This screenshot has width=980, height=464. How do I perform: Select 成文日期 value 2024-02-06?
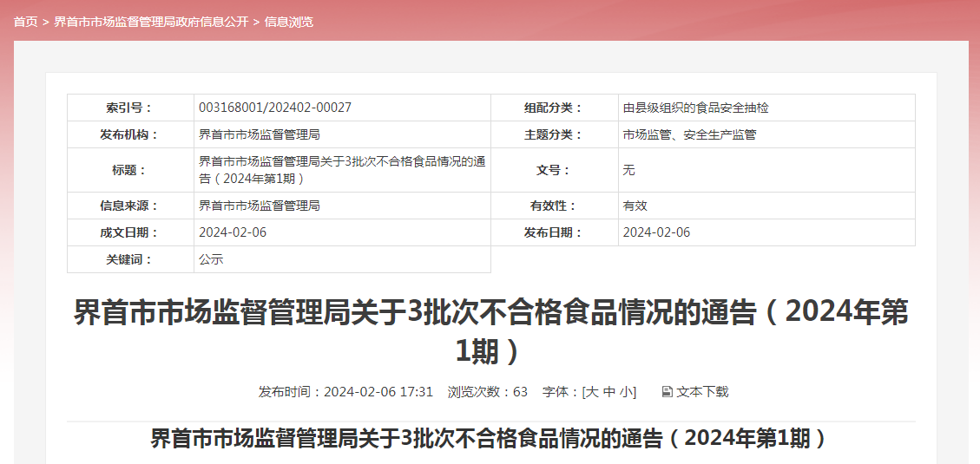coord(233,232)
